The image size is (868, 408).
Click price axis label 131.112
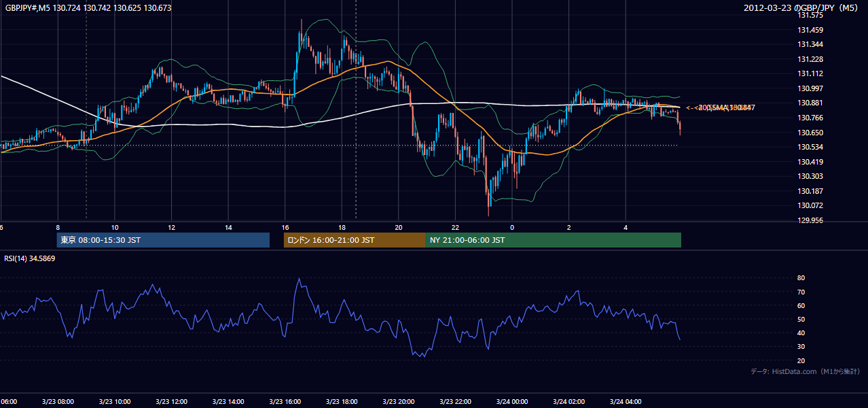pyautogui.click(x=810, y=73)
